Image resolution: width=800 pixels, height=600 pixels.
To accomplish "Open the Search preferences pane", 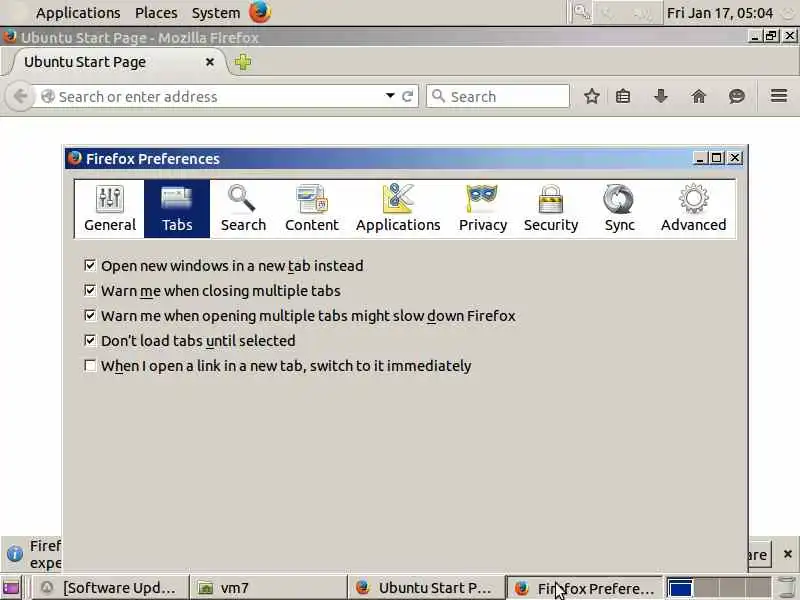I will click(243, 209).
